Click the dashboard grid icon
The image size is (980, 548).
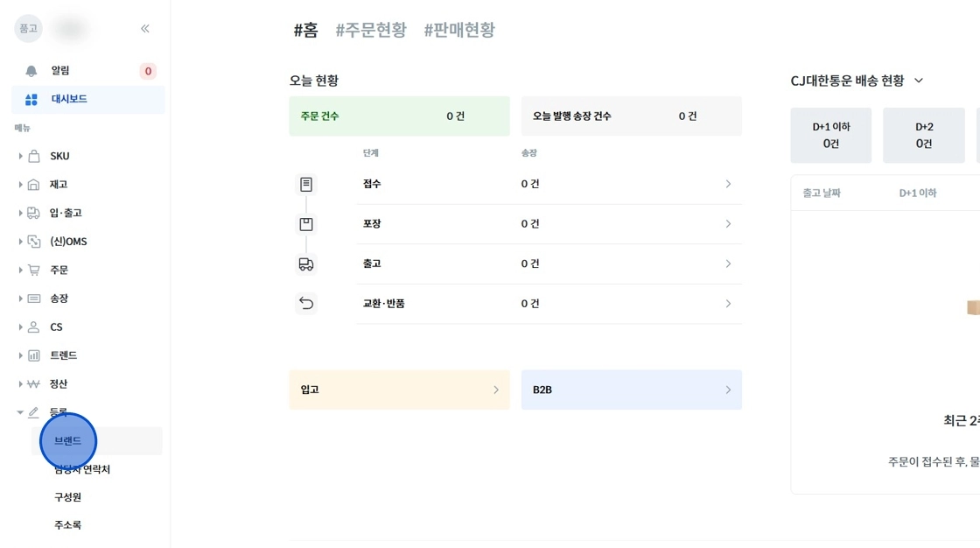(x=31, y=99)
